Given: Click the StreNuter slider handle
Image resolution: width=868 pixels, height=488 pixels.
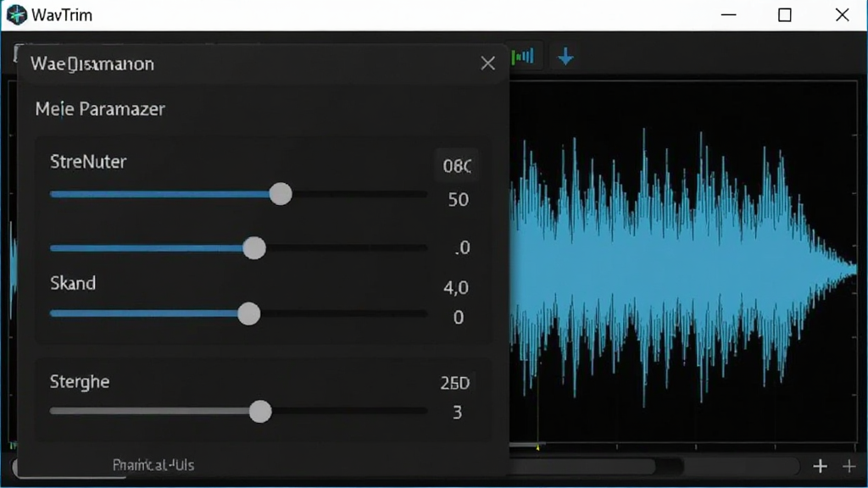Looking at the screenshot, I should point(281,194).
